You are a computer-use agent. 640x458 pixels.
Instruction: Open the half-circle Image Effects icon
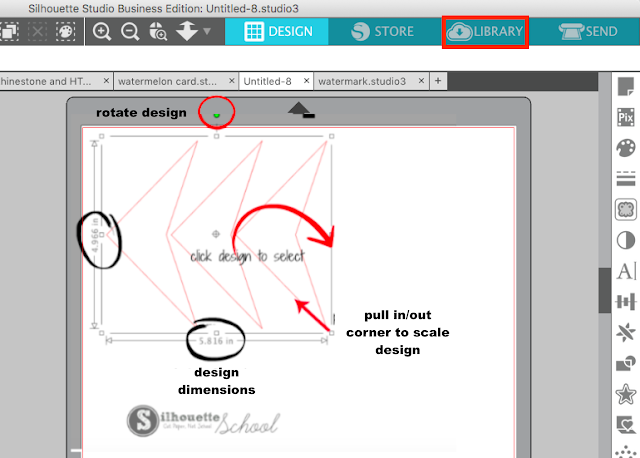[x=626, y=240]
